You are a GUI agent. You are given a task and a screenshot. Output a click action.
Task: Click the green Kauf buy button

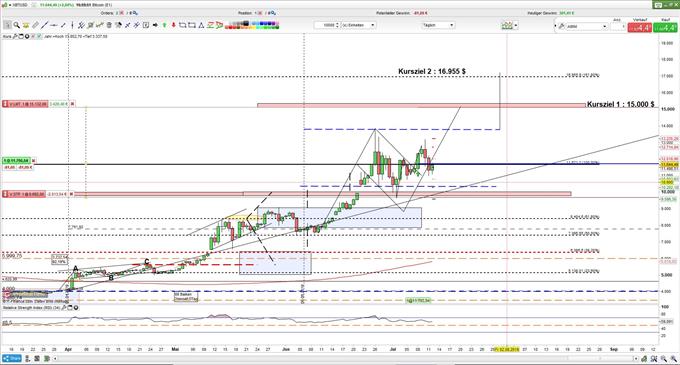665,27
